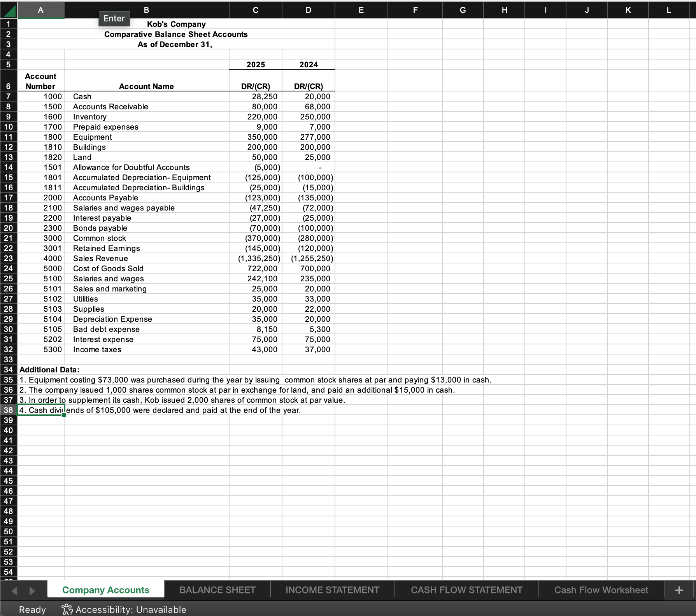The image size is (696, 616).
Task: Select the Retained Earnings cell
Action: point(146,248)
